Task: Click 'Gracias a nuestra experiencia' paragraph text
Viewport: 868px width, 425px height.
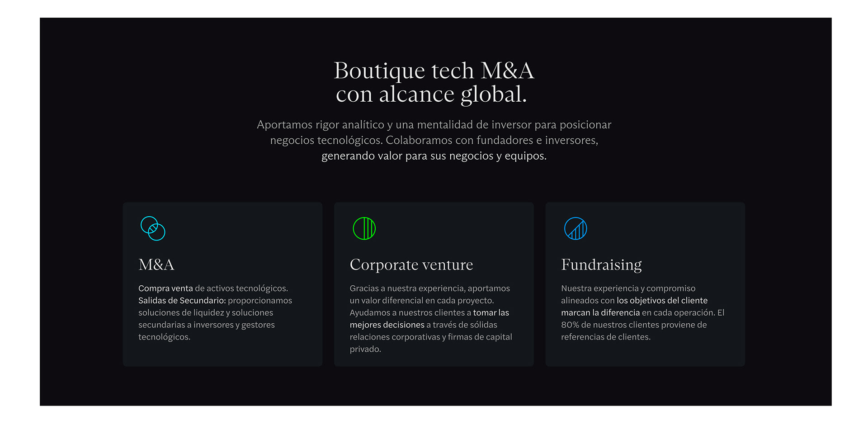Action: [x=429, y=288]
